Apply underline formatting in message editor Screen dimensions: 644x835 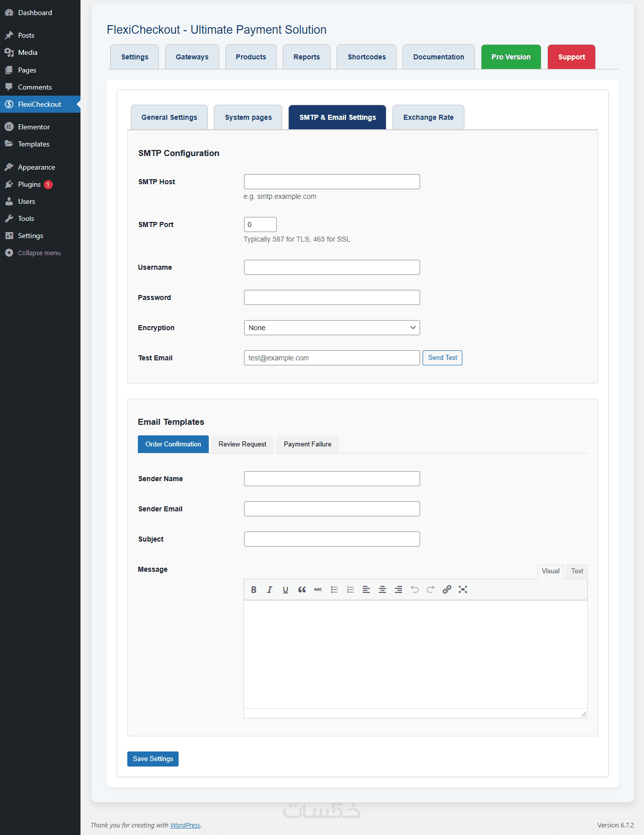[286, 589]
